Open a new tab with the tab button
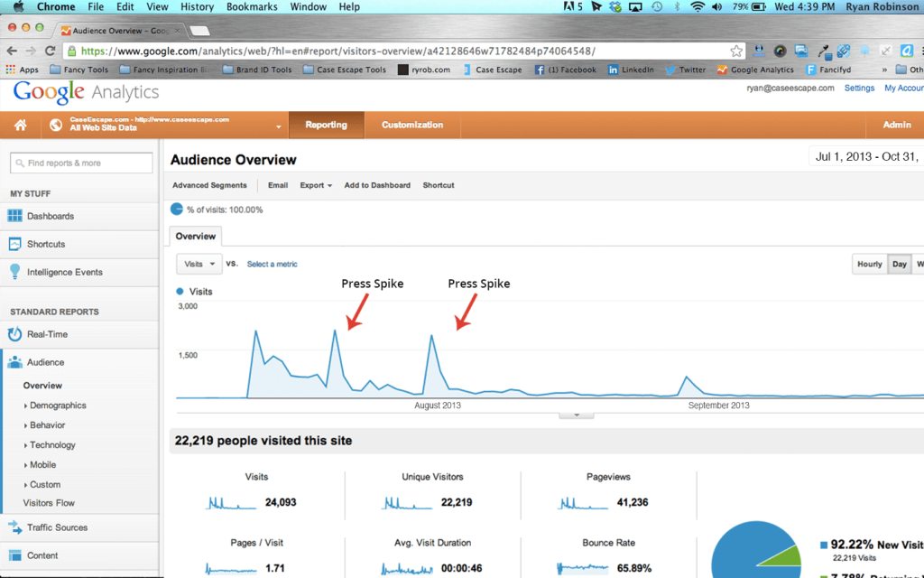The image size is (924, 578). coord(199,30)
